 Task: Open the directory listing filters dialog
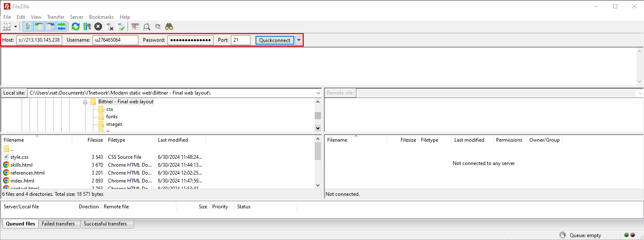pos(135,27)
